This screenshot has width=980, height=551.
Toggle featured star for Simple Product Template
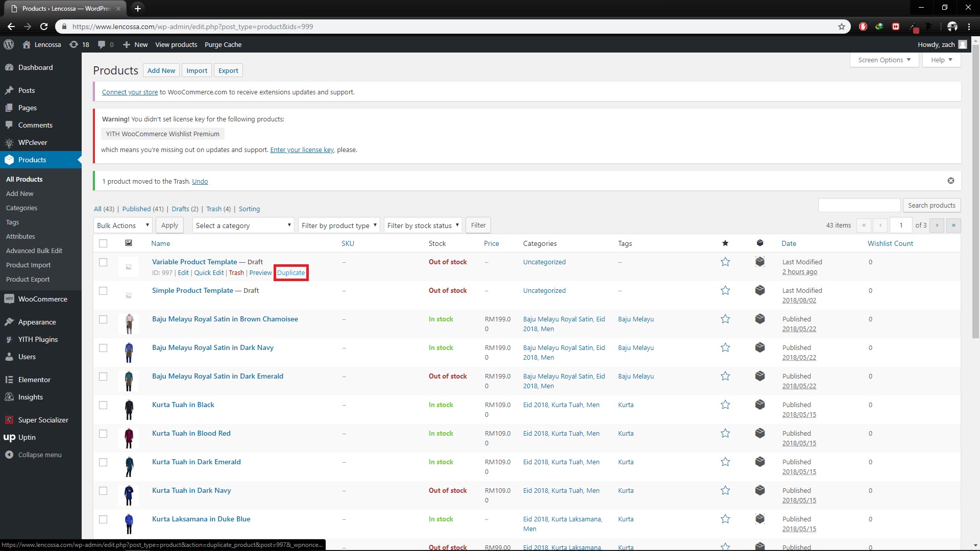point(725,290)
